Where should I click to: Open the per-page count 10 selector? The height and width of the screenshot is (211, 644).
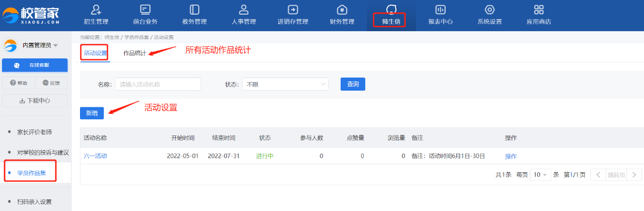coord(540,175)
